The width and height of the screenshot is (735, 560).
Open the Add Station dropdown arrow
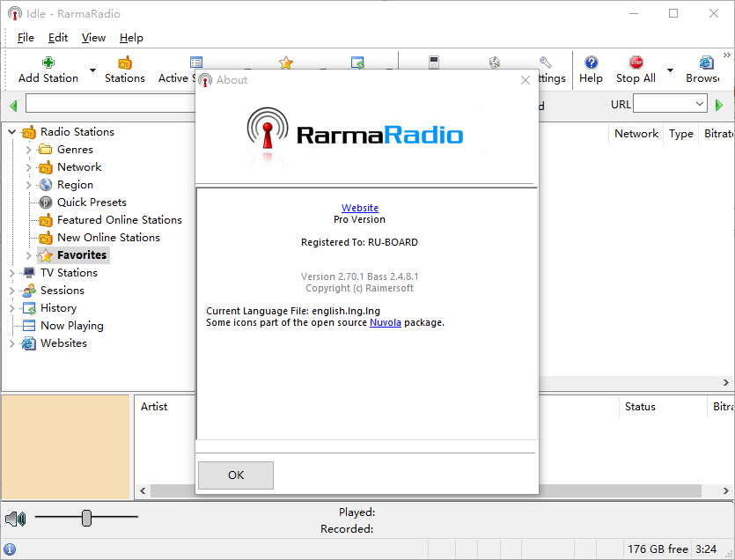[x=92, y=70]
